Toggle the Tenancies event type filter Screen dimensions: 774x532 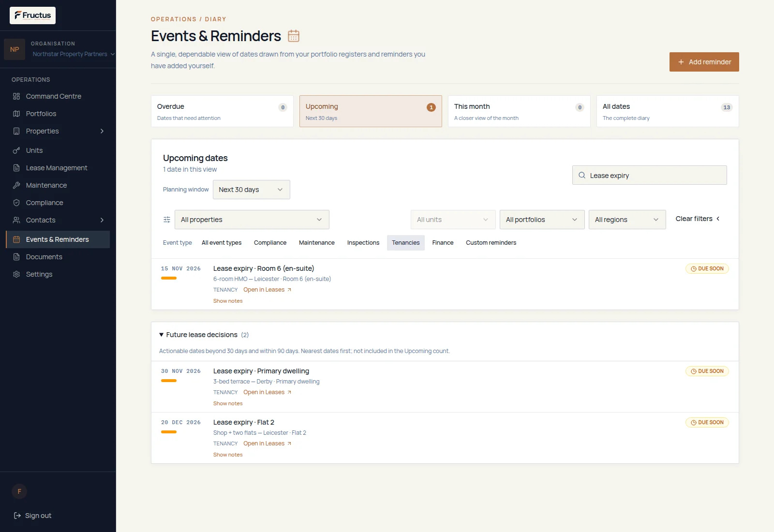[406, 243]
